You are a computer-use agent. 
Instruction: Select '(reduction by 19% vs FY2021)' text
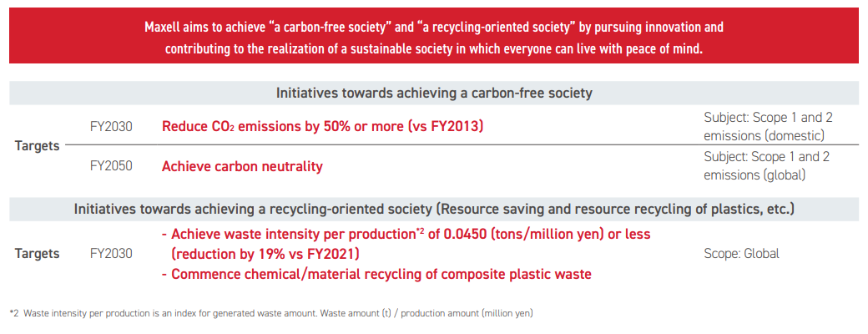265,254
